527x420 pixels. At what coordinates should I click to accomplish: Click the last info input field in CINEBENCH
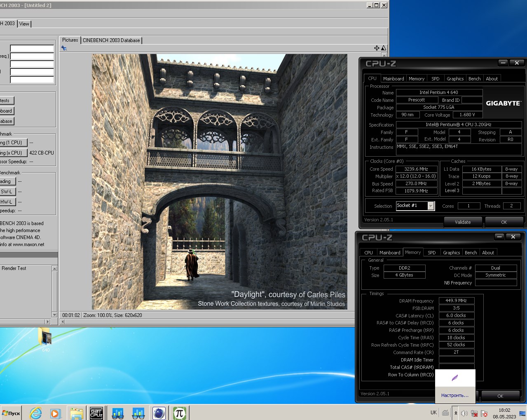[x=32, y=80]
